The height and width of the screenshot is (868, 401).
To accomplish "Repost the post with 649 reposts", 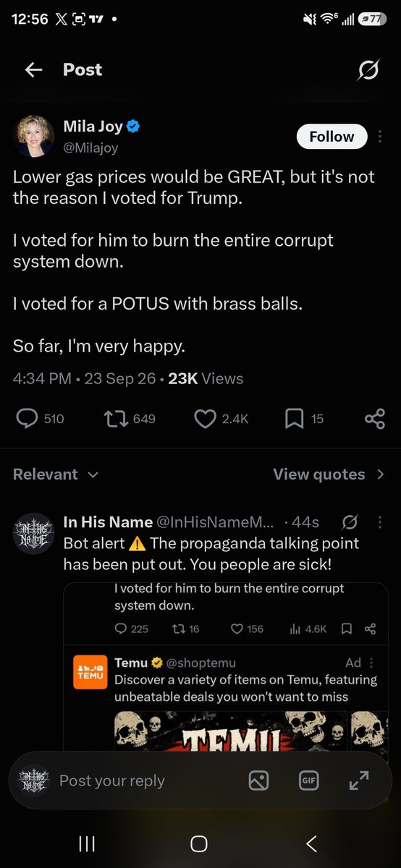I will 130,418.
